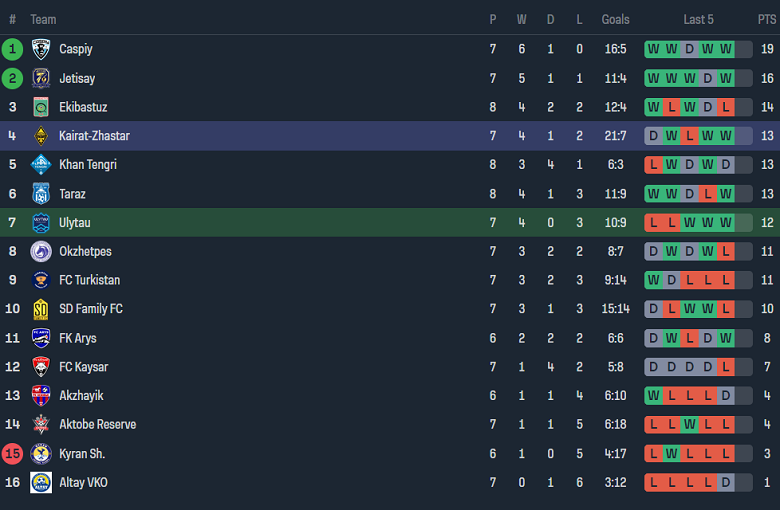The width and height of the screenshot is (780, 510).
Task: Open the FC Turkistan team link
Action: coord(89,281)
